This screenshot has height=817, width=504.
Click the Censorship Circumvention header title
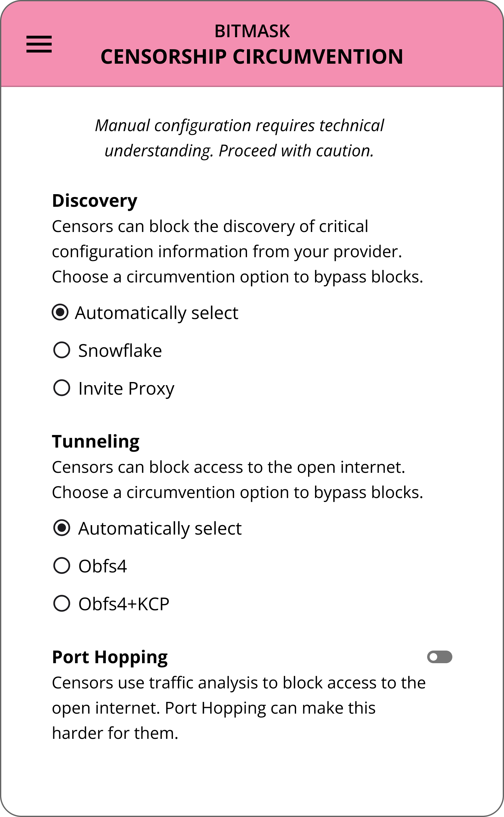[x=252, y=57]
